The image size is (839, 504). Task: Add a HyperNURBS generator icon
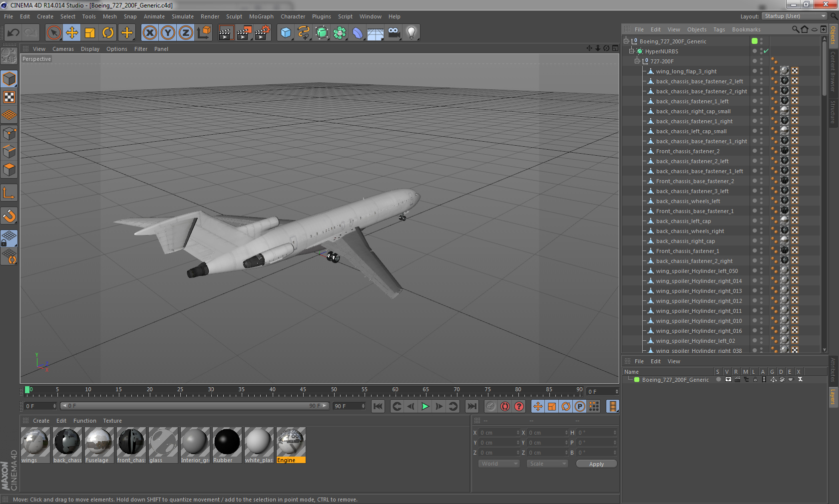pyautogui.click(x=322, y=33)
